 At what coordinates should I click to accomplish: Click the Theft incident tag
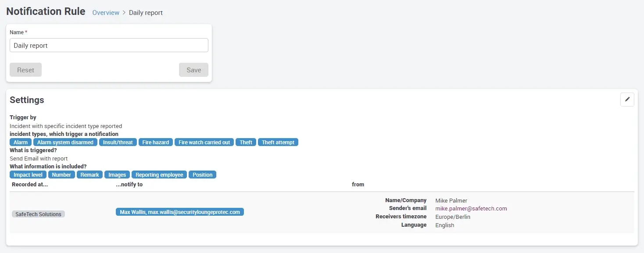point(246,143)
